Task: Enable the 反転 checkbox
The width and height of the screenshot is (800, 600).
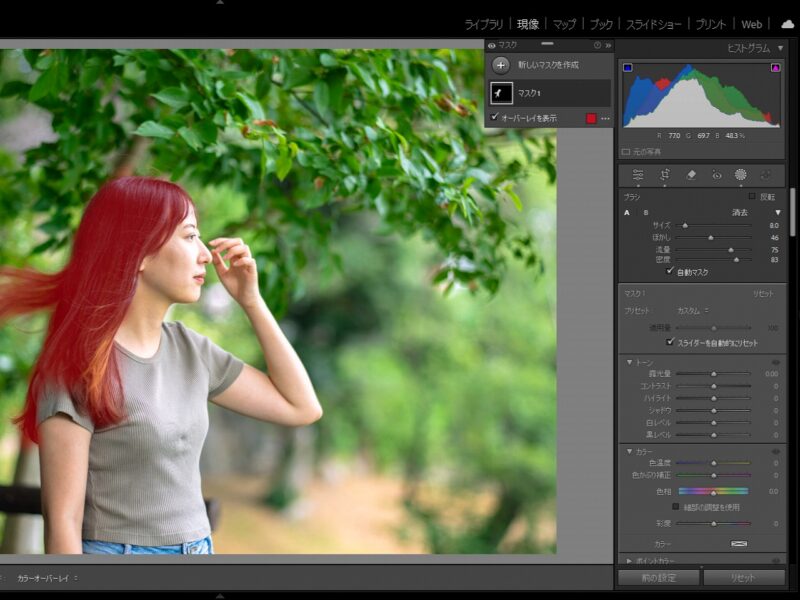Action: (752, 197)
